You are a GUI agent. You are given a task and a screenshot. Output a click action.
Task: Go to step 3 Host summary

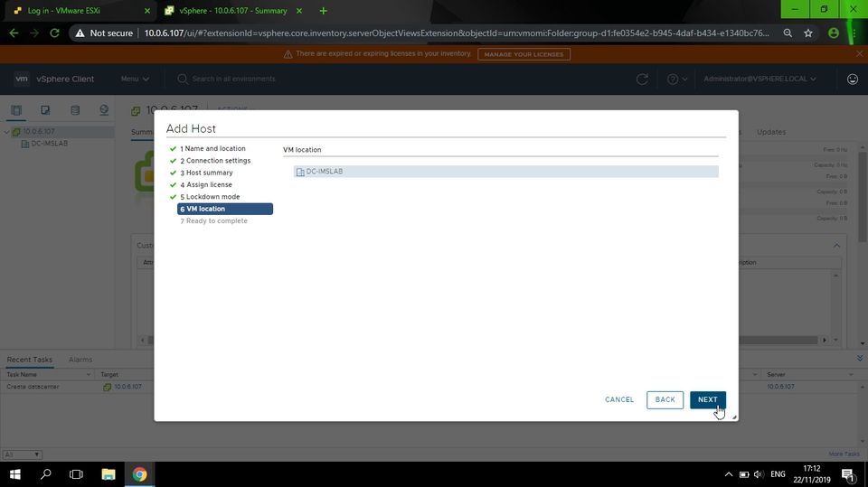pyautogui.click(x=206, y=173)
